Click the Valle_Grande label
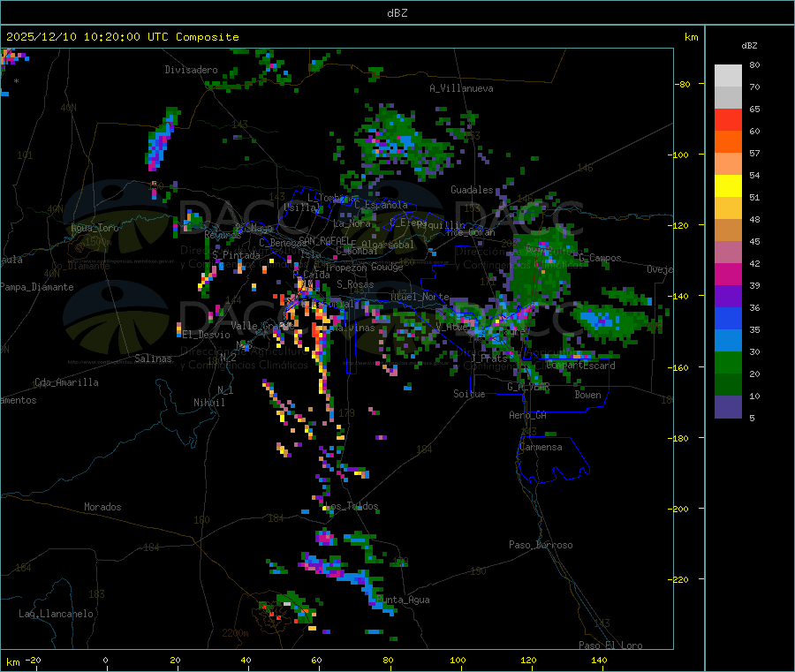The width and height of the screenshot is (795, 672). (262, 325)
